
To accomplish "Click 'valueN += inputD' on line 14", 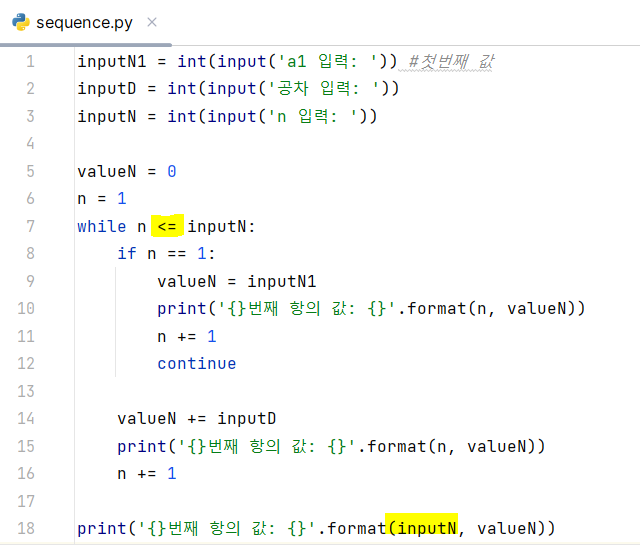I will coord(197,418).
